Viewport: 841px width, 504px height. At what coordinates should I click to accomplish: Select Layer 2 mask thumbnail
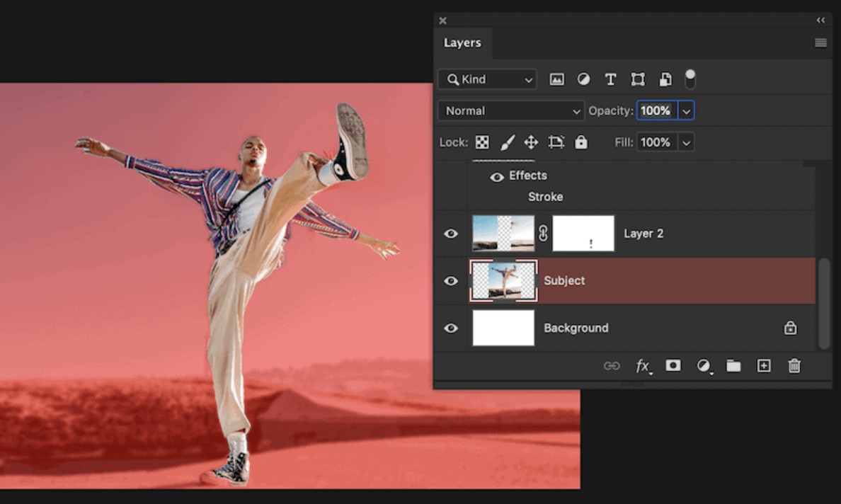583,233
